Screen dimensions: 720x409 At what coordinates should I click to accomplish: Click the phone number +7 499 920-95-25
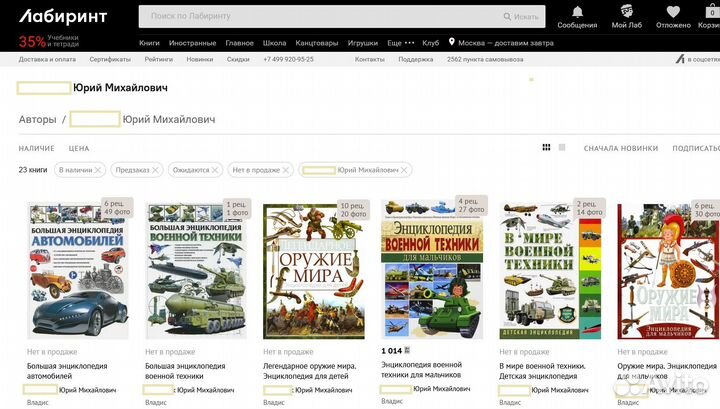click(288, 59)
